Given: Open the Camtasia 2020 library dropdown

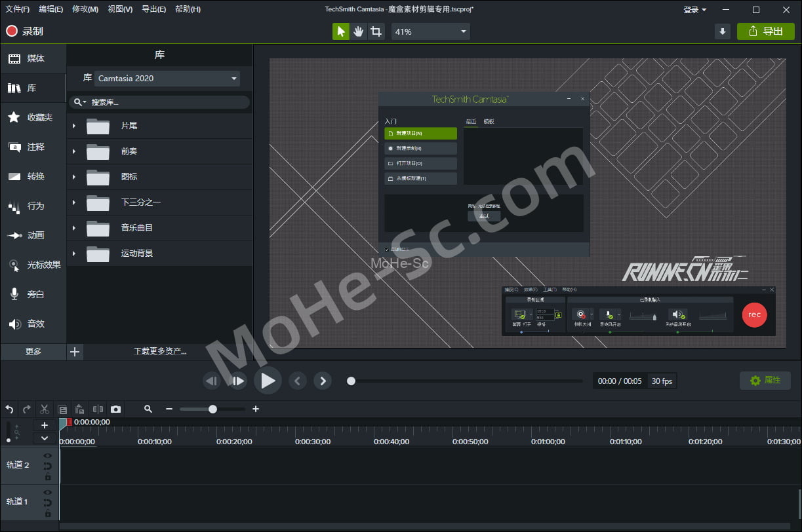Looking at the screenshot, I should tap(167, 79).
